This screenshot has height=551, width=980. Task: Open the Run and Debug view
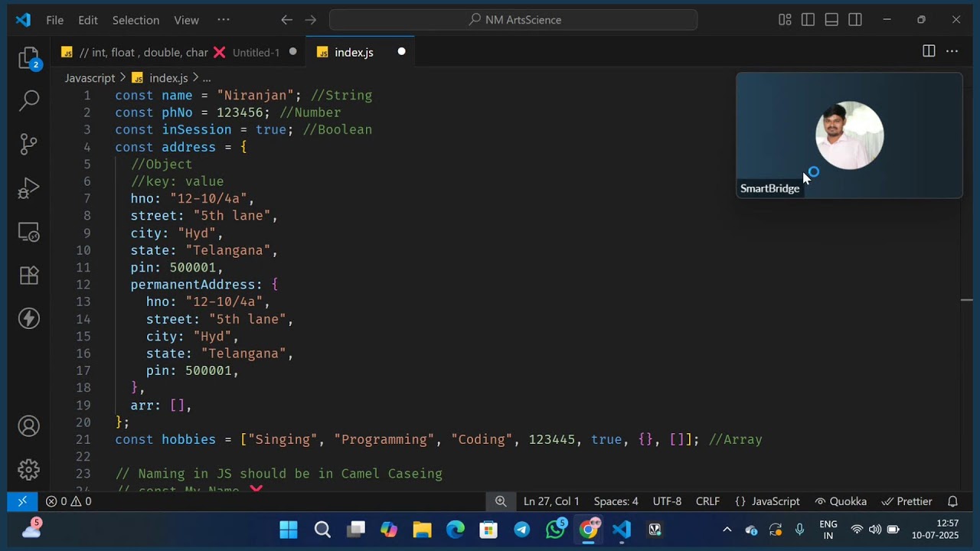tap(29, 188)
